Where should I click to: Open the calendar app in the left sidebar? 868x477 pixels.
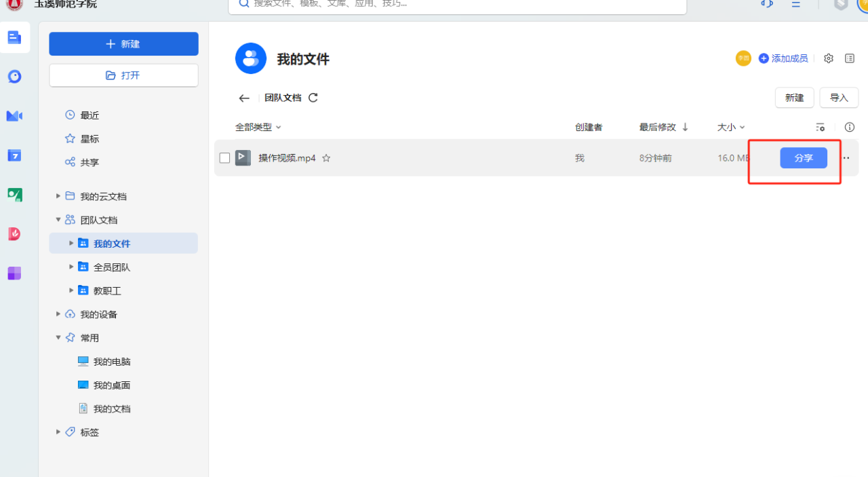click(x=14, y=155)
